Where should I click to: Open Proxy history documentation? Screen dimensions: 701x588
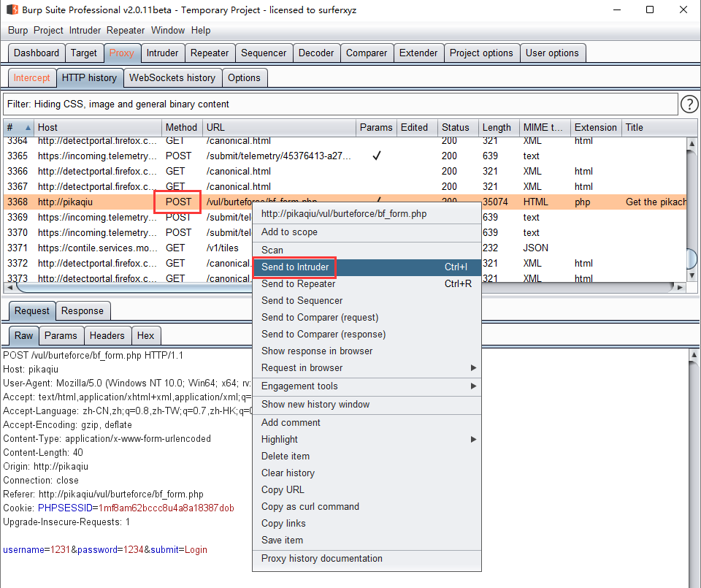point(367,559)
